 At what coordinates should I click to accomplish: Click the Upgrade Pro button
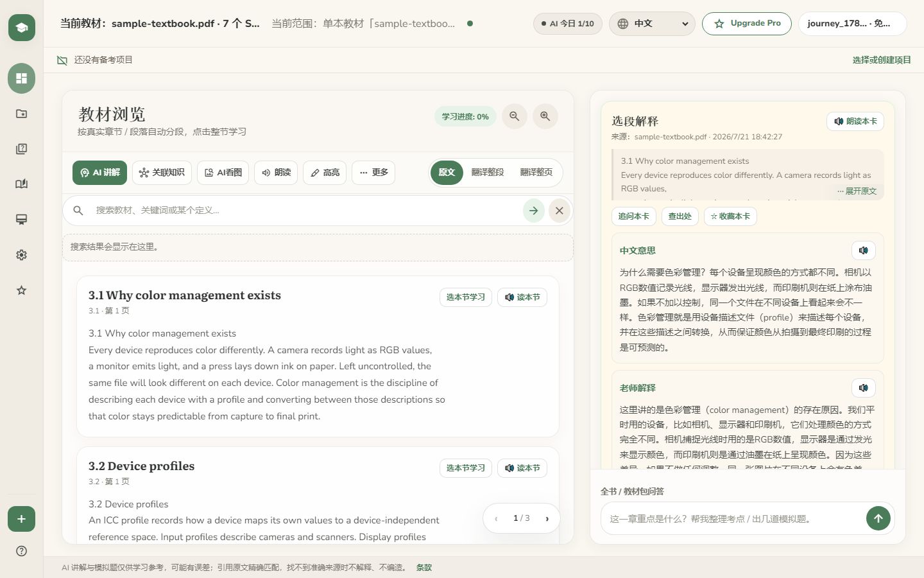[x=747, y=24]
